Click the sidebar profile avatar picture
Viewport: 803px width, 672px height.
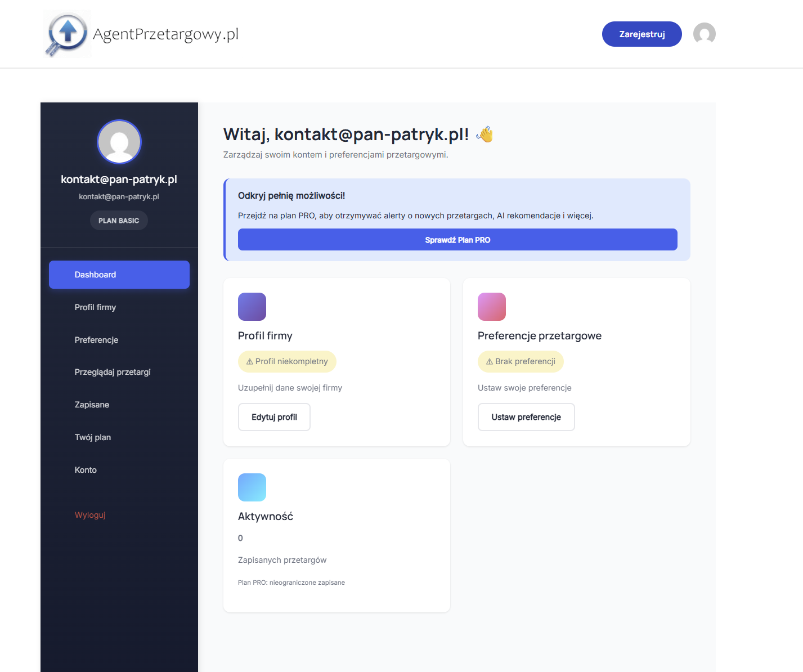click(x=119, y=142)
